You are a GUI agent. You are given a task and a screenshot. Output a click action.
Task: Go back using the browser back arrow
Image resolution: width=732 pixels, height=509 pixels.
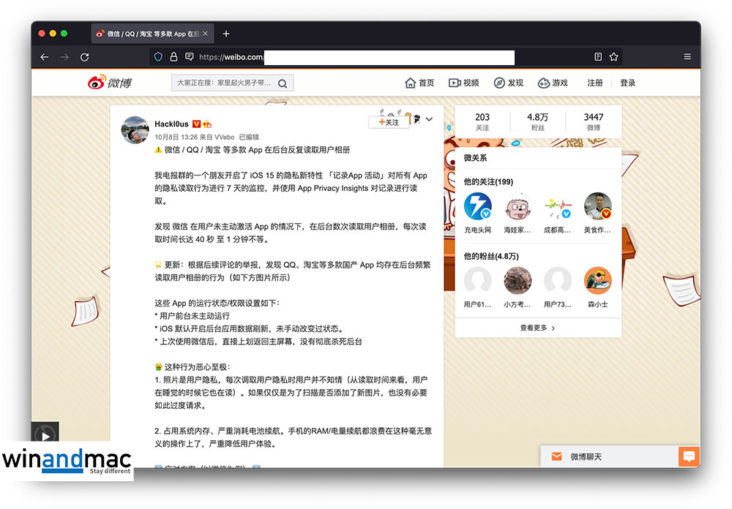44,57
